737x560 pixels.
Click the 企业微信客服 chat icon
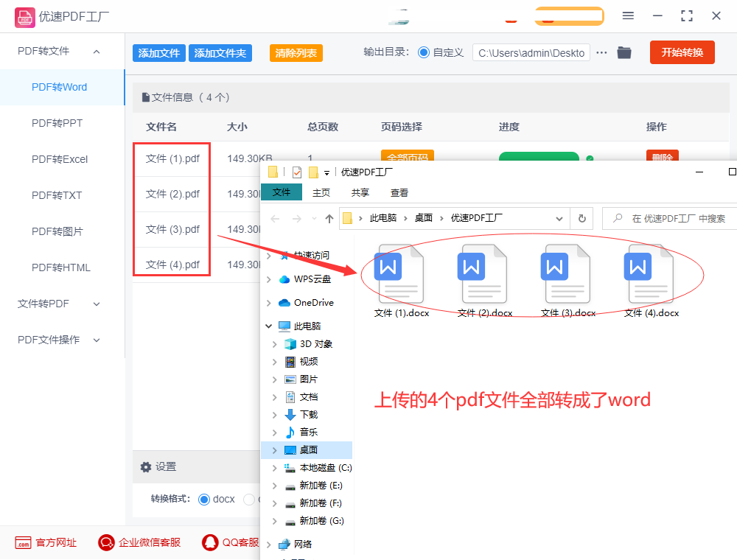click(x=106, y=542)
